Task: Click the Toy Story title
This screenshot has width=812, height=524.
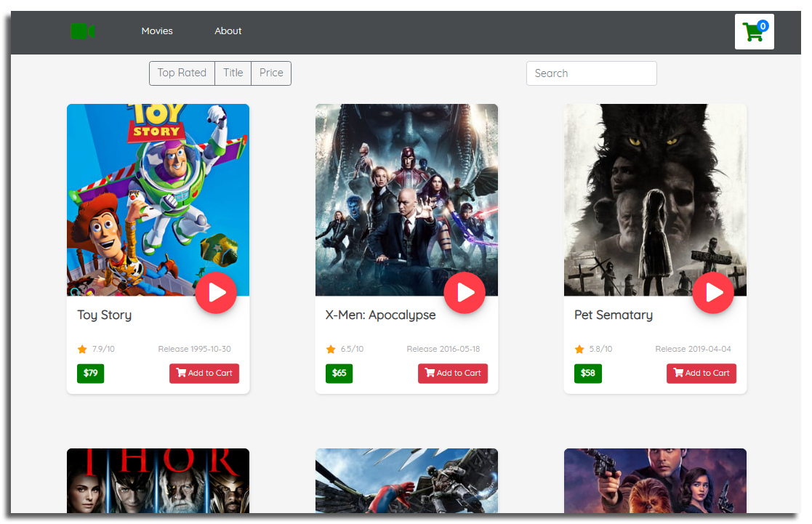Action: coord(104,315)
